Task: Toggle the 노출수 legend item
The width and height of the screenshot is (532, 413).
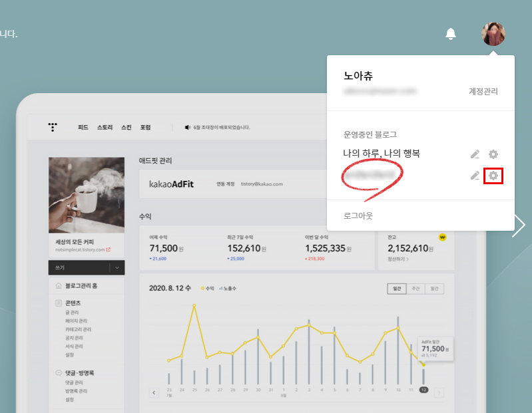Action: tap(228, 289)
